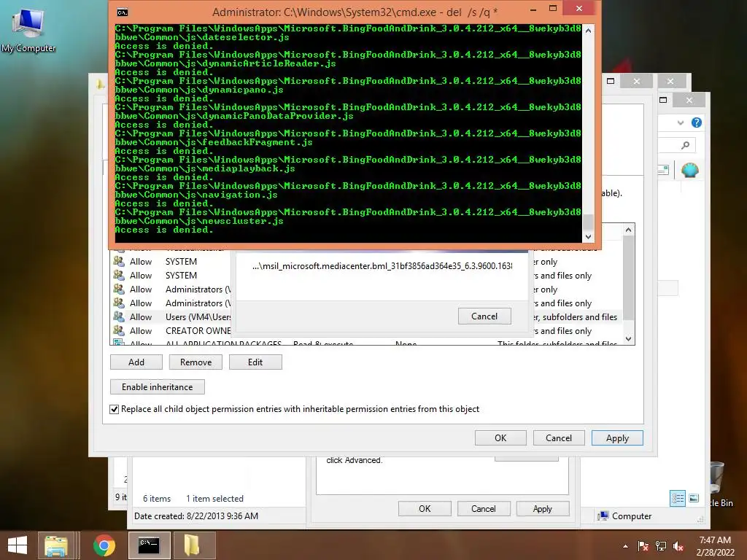Image resolution: width=747 pixels, height=560 pixels.
Task: Toggle Replace all child object permission entries
Action: pos(115,409)
